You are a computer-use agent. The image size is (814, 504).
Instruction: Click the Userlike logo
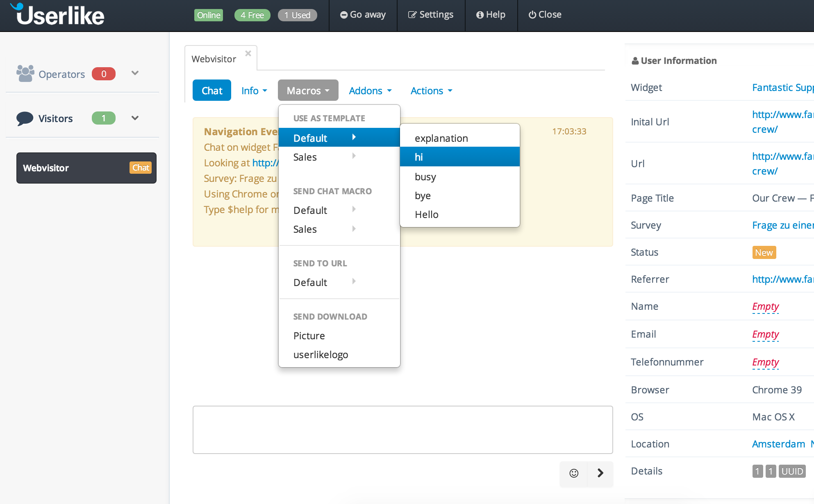(57, 15)
